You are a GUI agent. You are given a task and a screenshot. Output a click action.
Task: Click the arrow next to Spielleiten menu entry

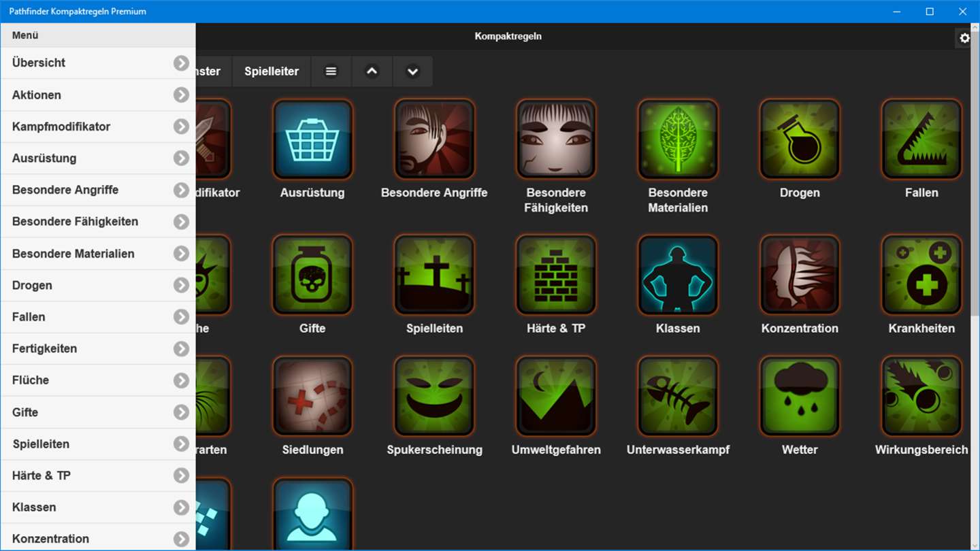[181, 444]
